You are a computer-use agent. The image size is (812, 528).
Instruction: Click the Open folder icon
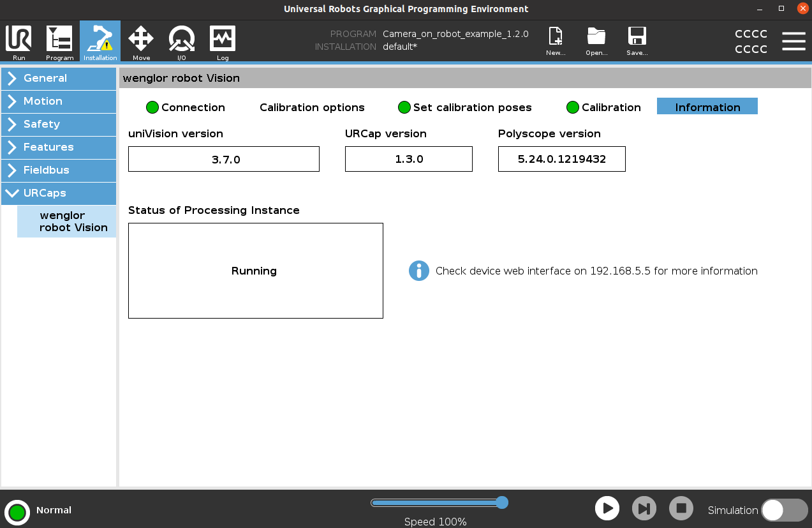[596, 41]
